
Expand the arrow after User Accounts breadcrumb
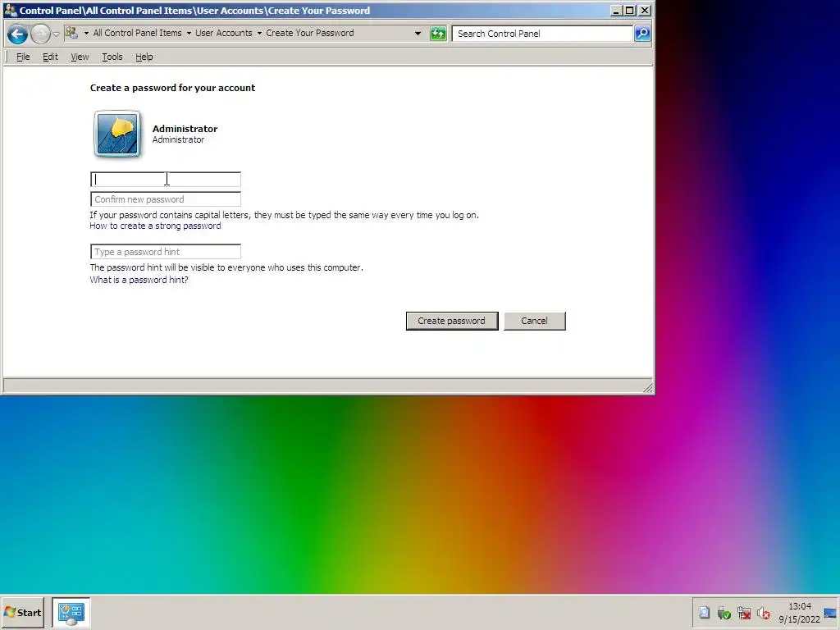(259, 33)
